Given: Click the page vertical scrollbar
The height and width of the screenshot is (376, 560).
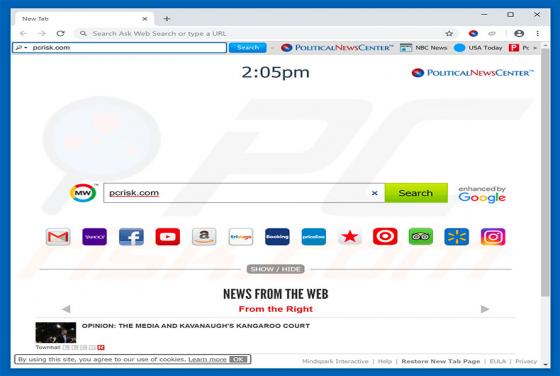Looking at the screenshot, I should click(x=545, y=171).
